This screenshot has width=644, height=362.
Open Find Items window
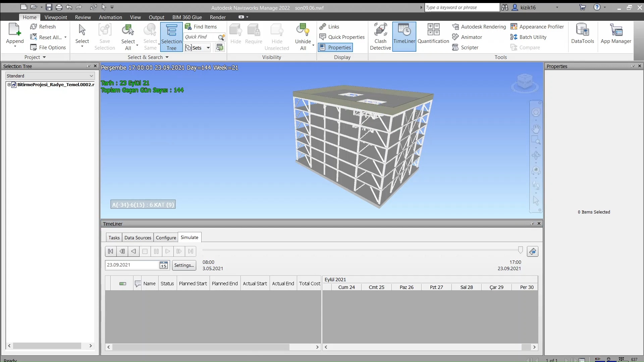(x=201, y=27)
